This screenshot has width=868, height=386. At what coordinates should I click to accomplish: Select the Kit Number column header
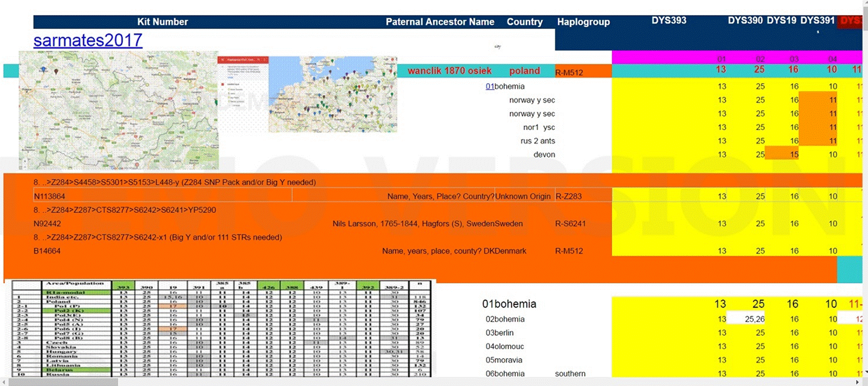(x=162, y=22)
